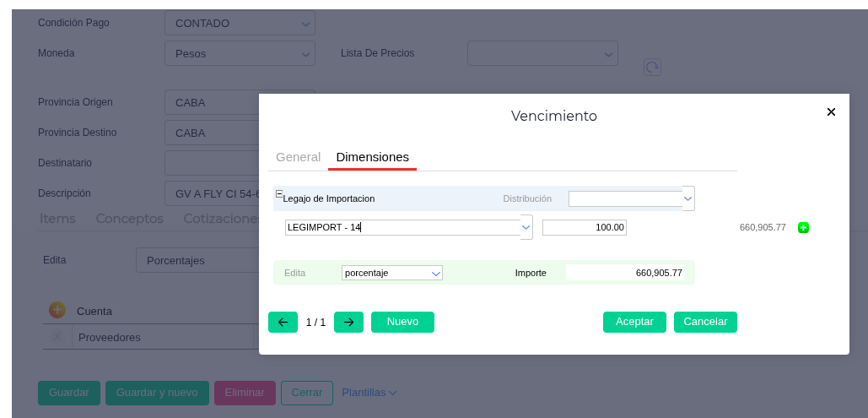Image resolution: width=868 pixels, height=418 pixels.
Task: Open the Plantillas menu link
Action: (x=369, y=393)
